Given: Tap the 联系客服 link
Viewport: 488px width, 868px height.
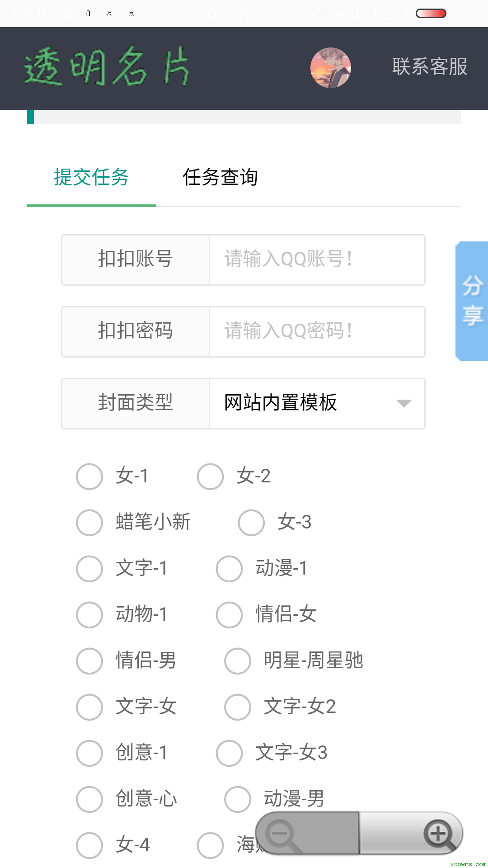Looking at the screenshot, I should (x=430, y=67).
